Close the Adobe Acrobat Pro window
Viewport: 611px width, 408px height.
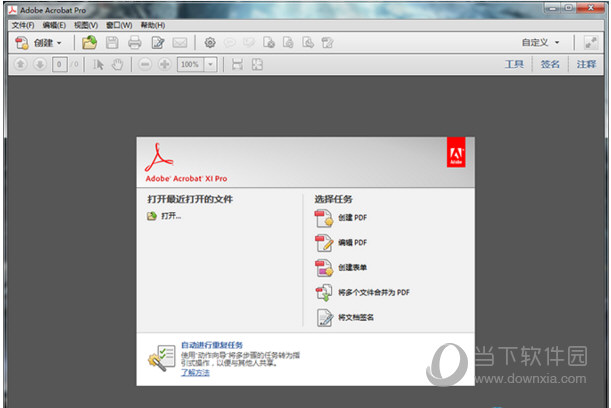coord(590,8)
